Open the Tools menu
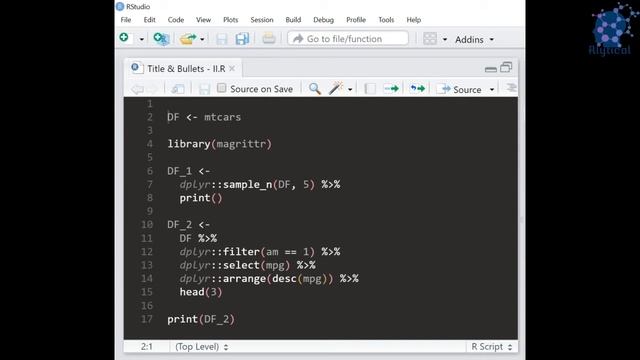This screenshot has width=640, height=360. (386, 20)
